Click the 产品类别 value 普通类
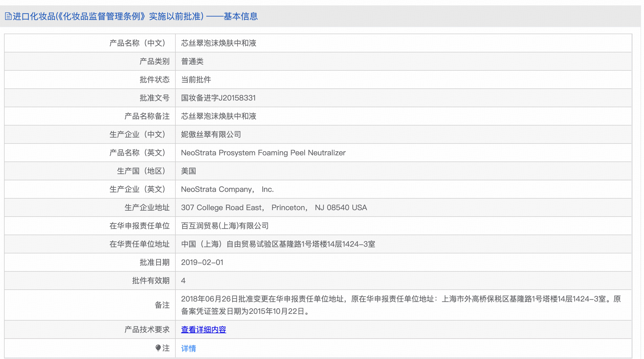This screenshot has width=644, height=359. click(192, 61)
